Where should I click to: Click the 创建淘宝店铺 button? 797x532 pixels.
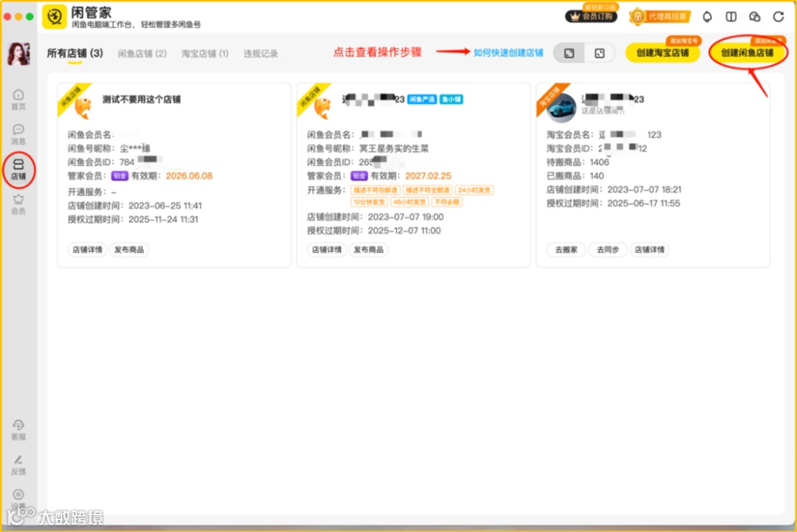[662, 53]
